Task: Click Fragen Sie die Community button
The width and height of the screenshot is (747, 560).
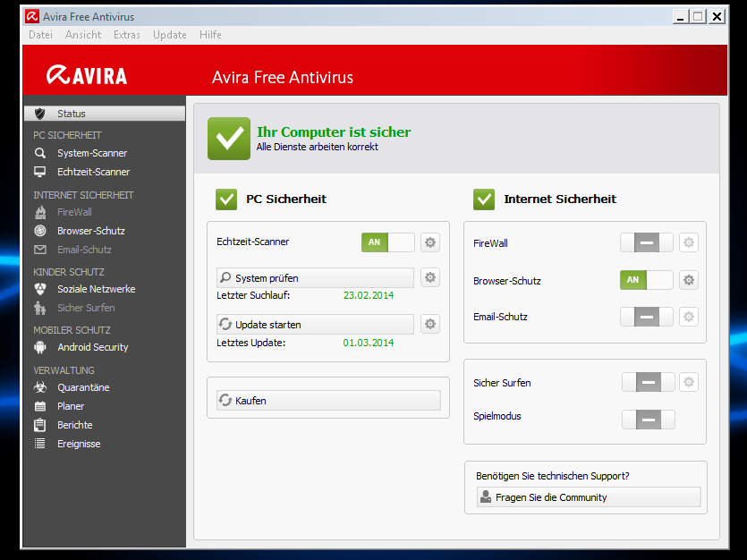Action: [589, 497]
